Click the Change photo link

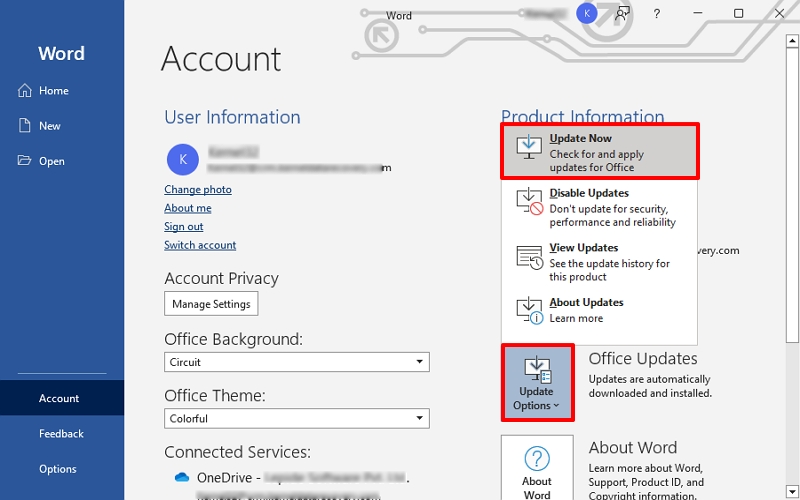[198, 190]
